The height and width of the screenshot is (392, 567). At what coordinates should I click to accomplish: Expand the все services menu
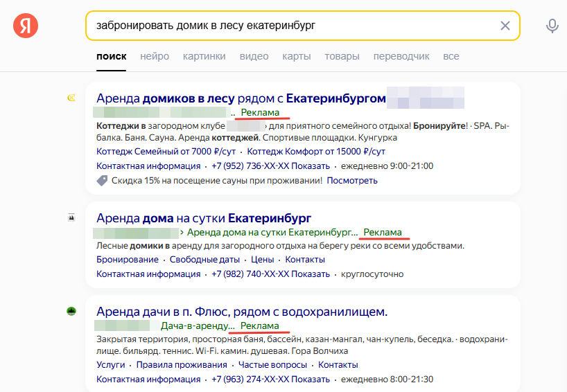pos(451,56)
